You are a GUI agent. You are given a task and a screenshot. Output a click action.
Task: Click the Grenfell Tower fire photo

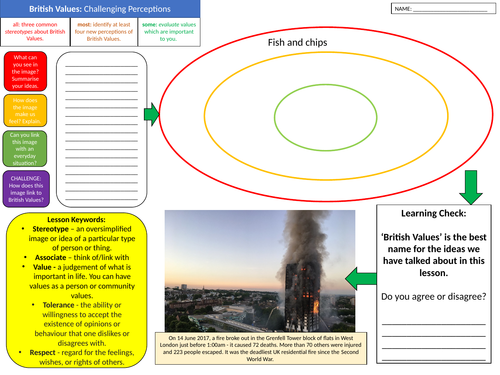click(x=260, y=271)
